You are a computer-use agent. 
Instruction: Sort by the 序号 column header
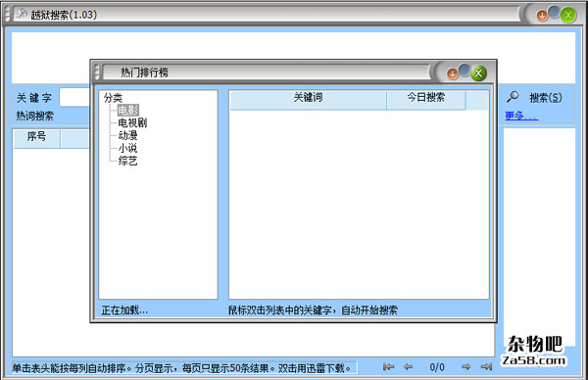(x=37, y=138)
